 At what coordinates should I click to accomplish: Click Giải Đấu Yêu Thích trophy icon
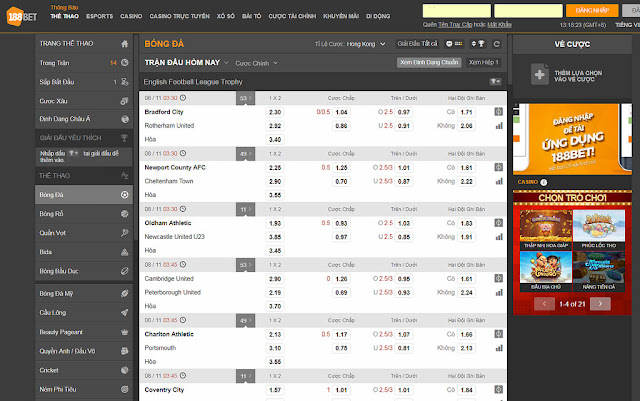point(124,138)
